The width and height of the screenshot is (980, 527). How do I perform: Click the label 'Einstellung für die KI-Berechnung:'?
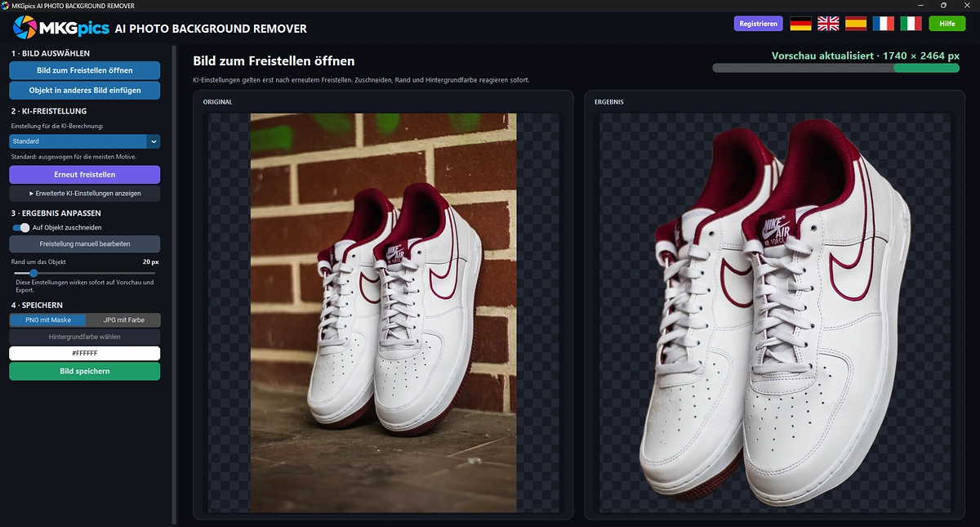tap(57, 127)
